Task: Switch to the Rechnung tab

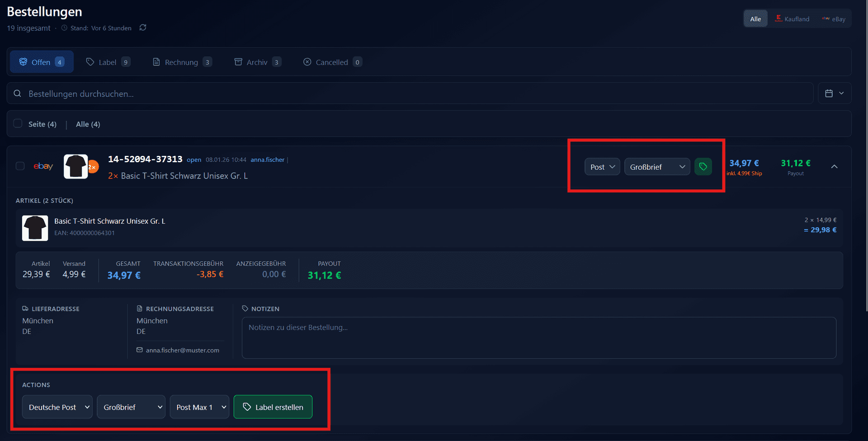Action: tap(182, 62)
